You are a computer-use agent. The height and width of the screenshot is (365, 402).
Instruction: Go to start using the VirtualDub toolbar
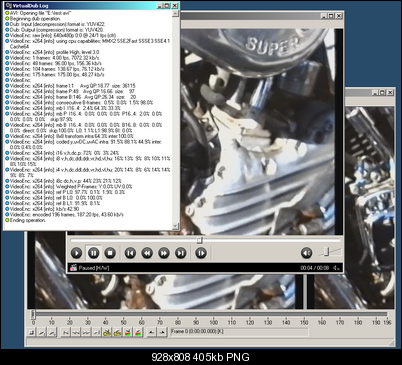click(x=66, y=332)
